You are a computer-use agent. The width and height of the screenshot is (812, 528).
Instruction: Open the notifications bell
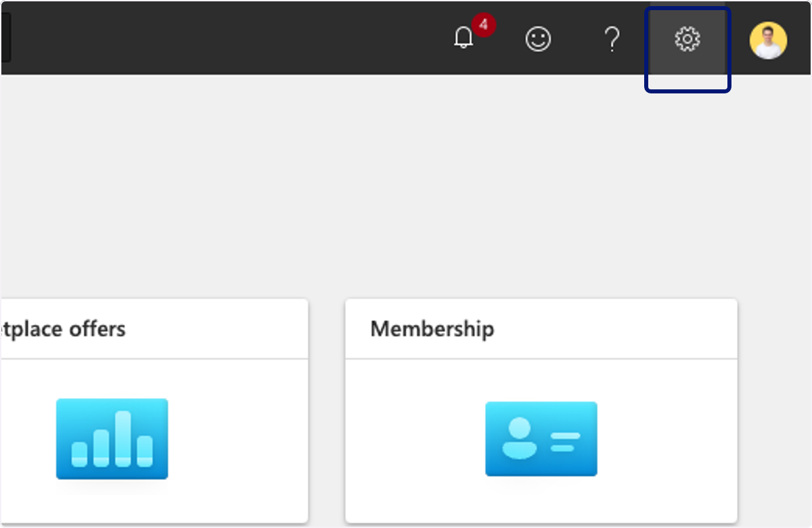pos(464,39)
